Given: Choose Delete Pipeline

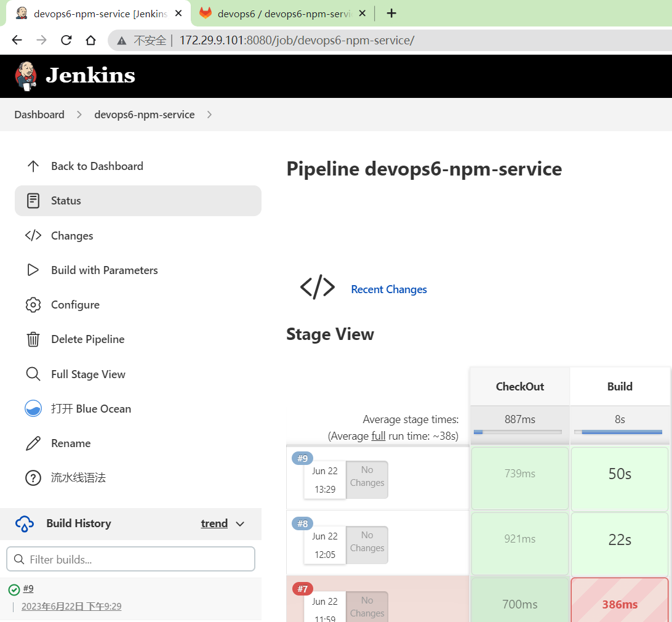Looking at the screenshot, I should click(88, 339).
